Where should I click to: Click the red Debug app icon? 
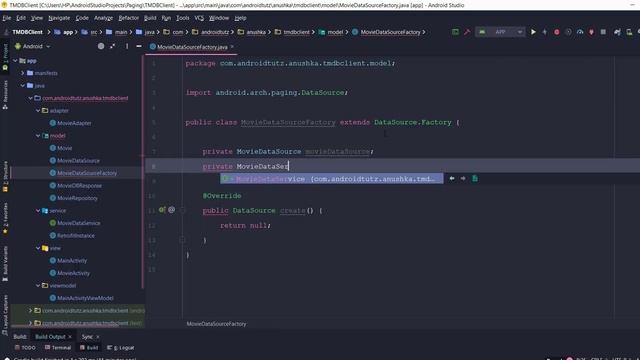pyautogui.click(x=556, y=32)
